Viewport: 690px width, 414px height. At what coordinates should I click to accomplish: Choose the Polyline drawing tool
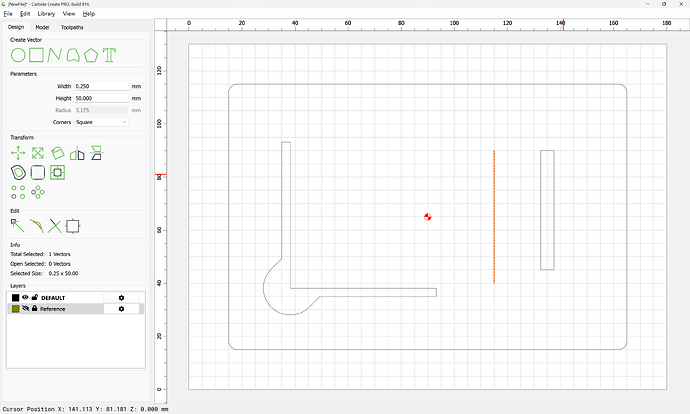click(54, 55)
